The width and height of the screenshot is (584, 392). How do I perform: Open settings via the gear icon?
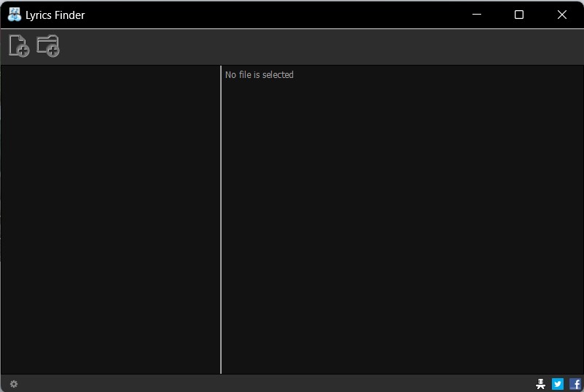(x=14, y=384)
